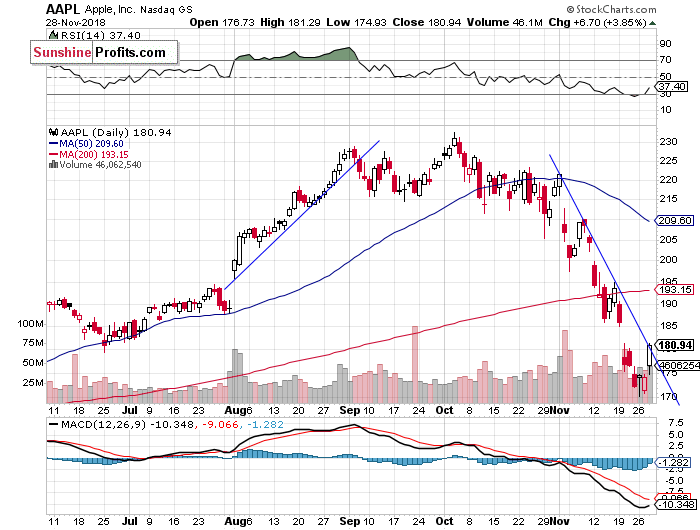Click the Low 174.93 value in header
The height and width of the screenshot is (530, 700).
click(x=356, y=22)
